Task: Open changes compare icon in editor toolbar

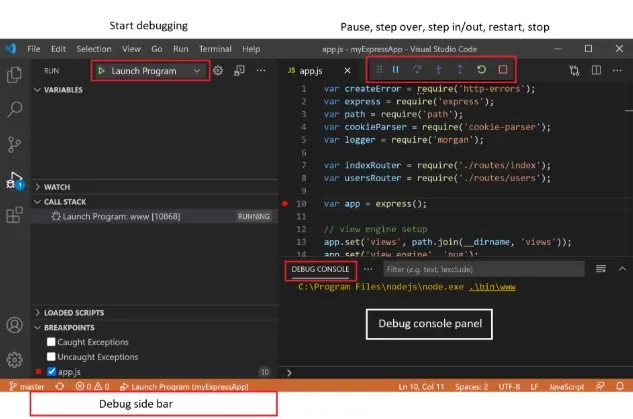Action: coord(574,71)
